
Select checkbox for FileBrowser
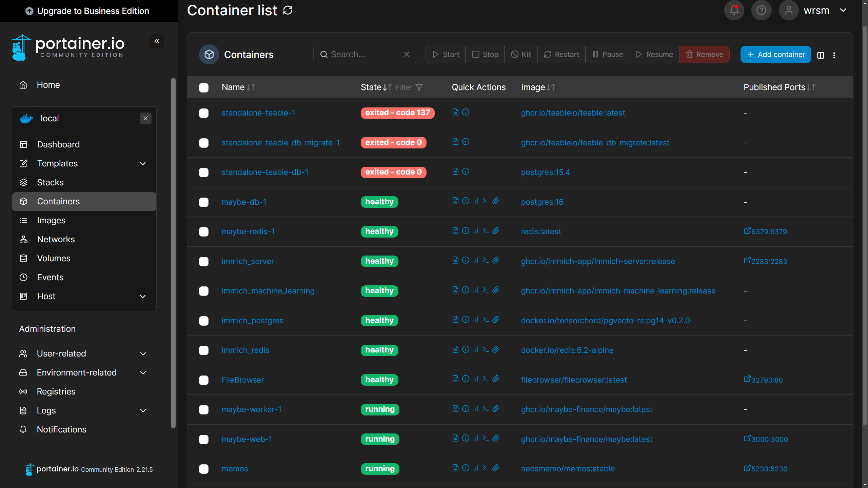(x=204, y=380)
